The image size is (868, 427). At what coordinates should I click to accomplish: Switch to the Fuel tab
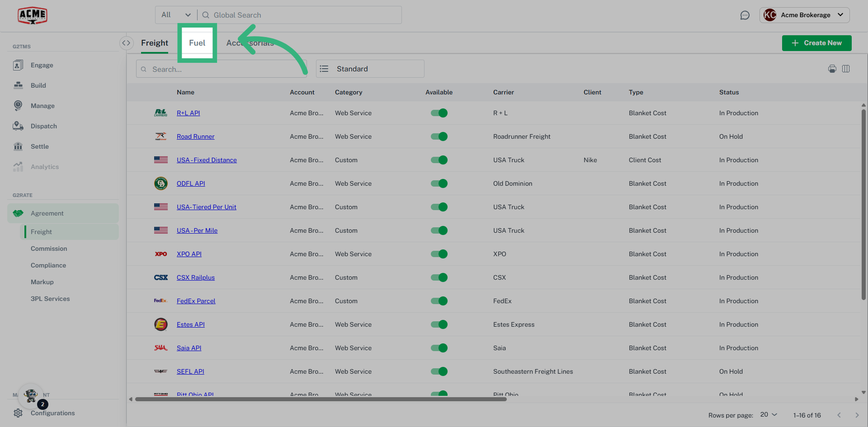[197, 43]
